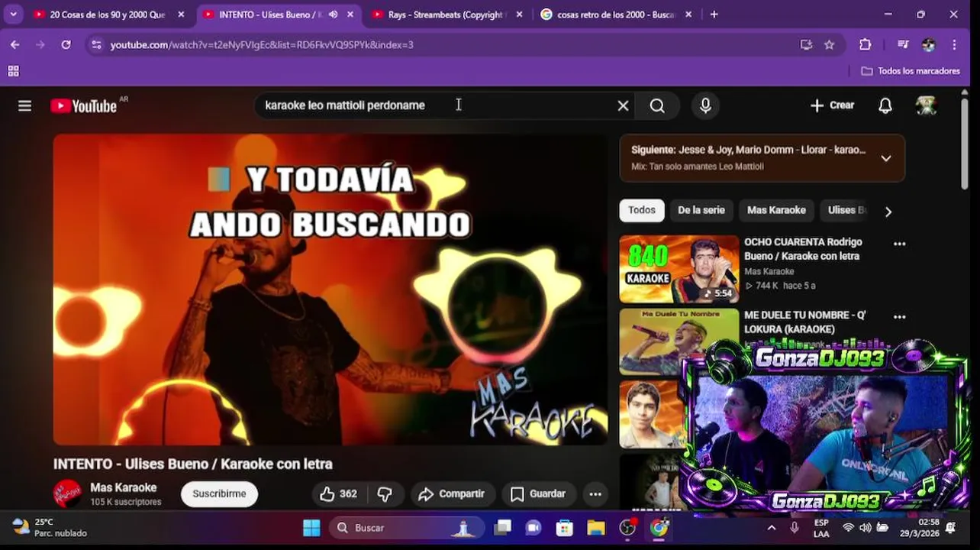Bookmark this page with the star
Image resolution: width=980 pixels, height=550 pixels.
click(829, 45)
